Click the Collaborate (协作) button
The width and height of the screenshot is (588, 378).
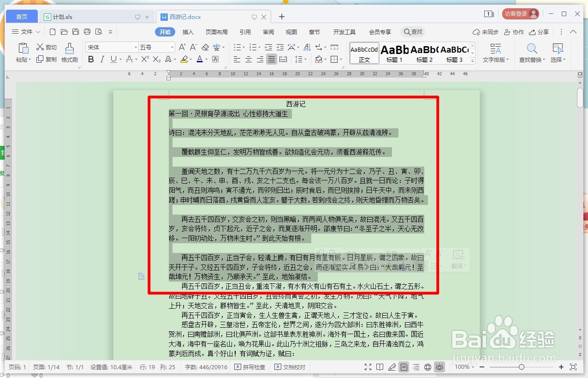[x=514, y=32]
